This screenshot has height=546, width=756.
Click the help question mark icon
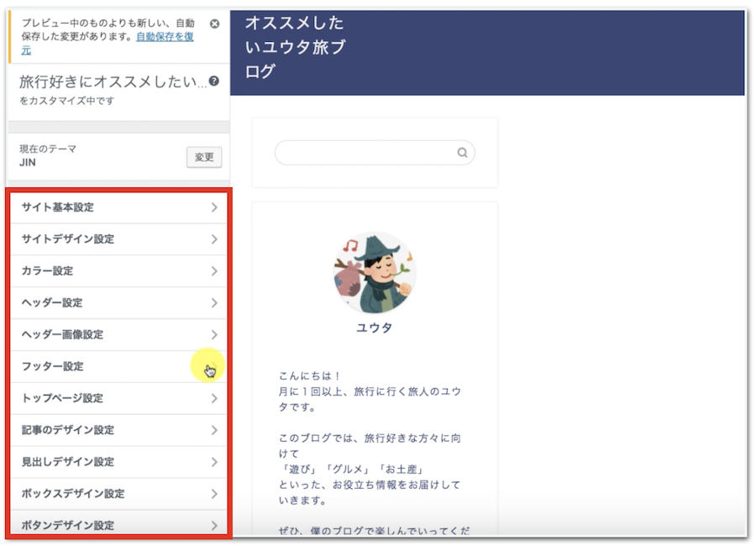click(214, 81)
